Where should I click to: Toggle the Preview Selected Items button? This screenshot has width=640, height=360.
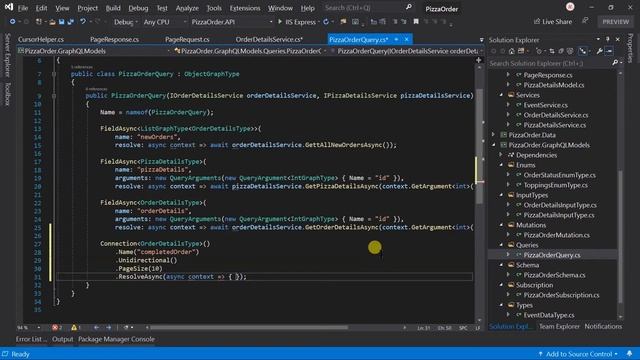coord(609,51)
